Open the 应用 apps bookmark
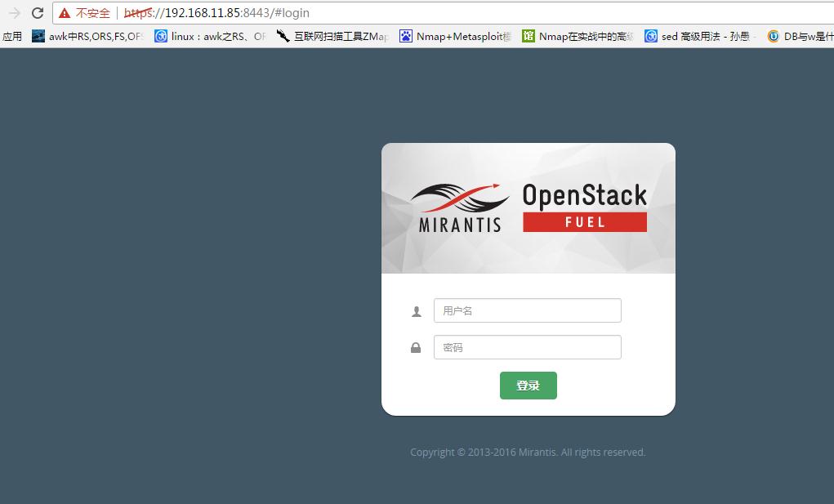Image resolution: width=834 pixels, height=504 pixels. coord(11,36)
